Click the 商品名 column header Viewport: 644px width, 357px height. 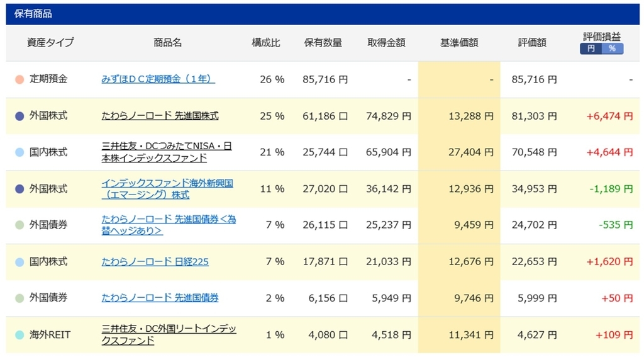point(167,42)
